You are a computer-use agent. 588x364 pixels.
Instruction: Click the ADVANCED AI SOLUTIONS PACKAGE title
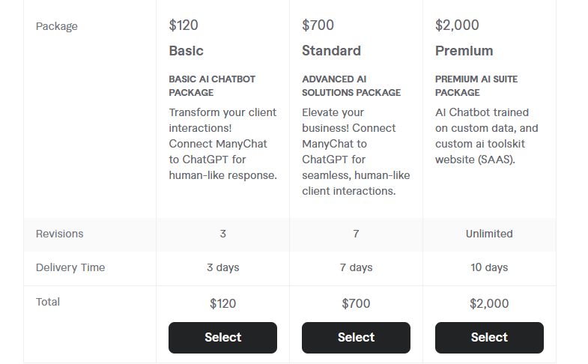(x=351, y=86)
